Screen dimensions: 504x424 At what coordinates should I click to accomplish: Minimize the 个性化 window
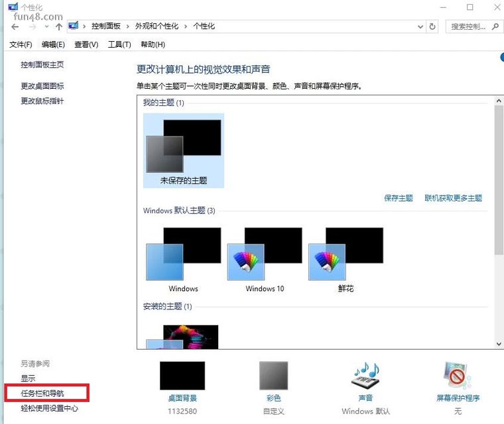[x=444, y=7]
